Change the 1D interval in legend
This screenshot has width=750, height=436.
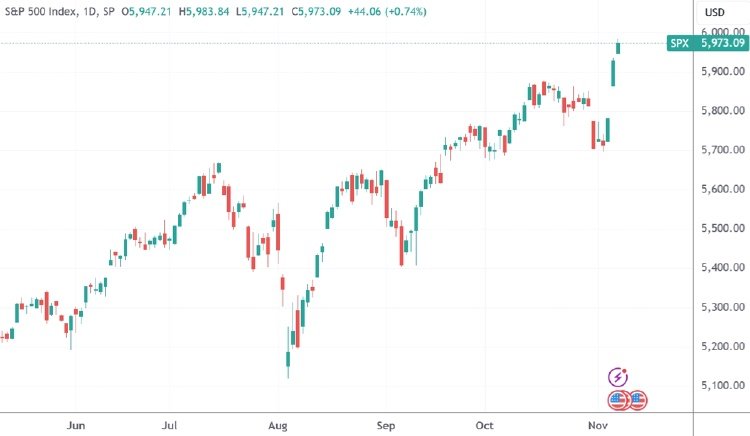coord(90,11)
